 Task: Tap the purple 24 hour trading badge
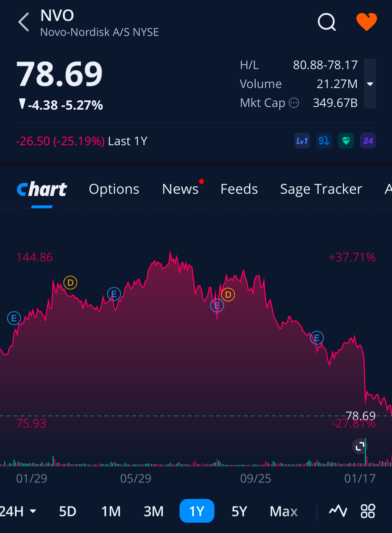(x=368, y=141)
